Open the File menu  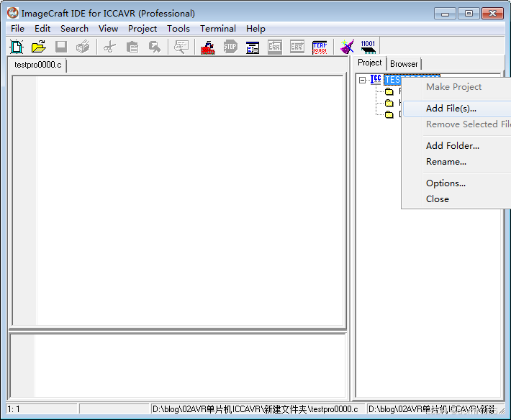coord(17,29)
